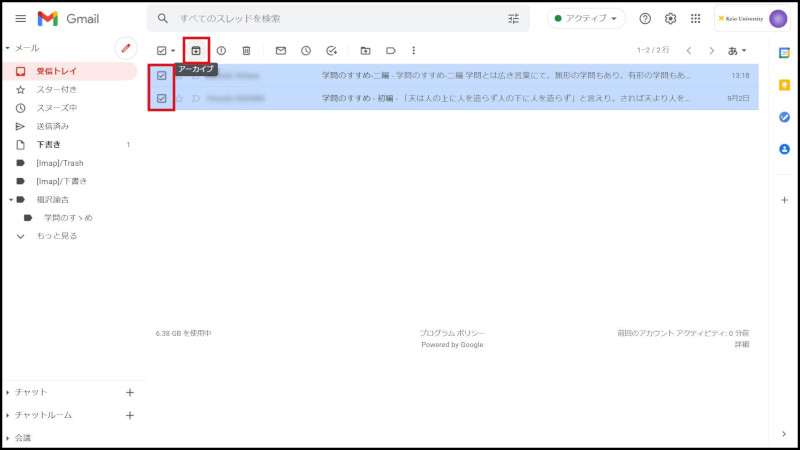Toggle the select-all checkbox in toolbar
This screenshot has width=800, height=450.
pyautogui.click(x=162, y=50)
